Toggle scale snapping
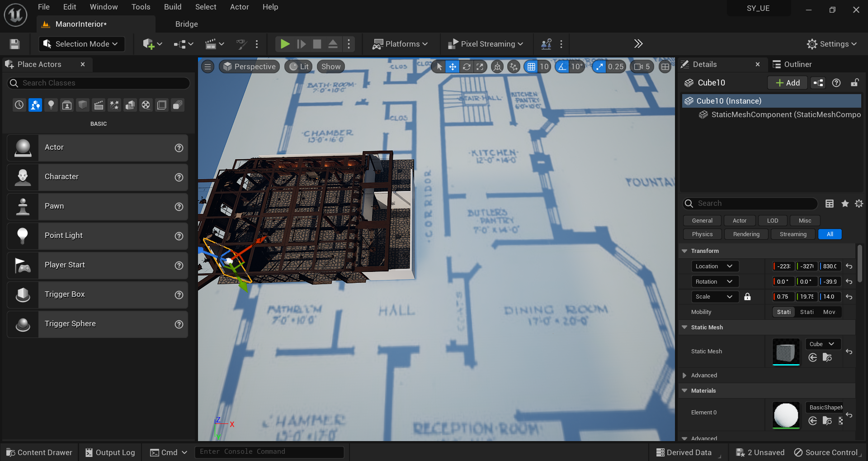 point(599,67)
